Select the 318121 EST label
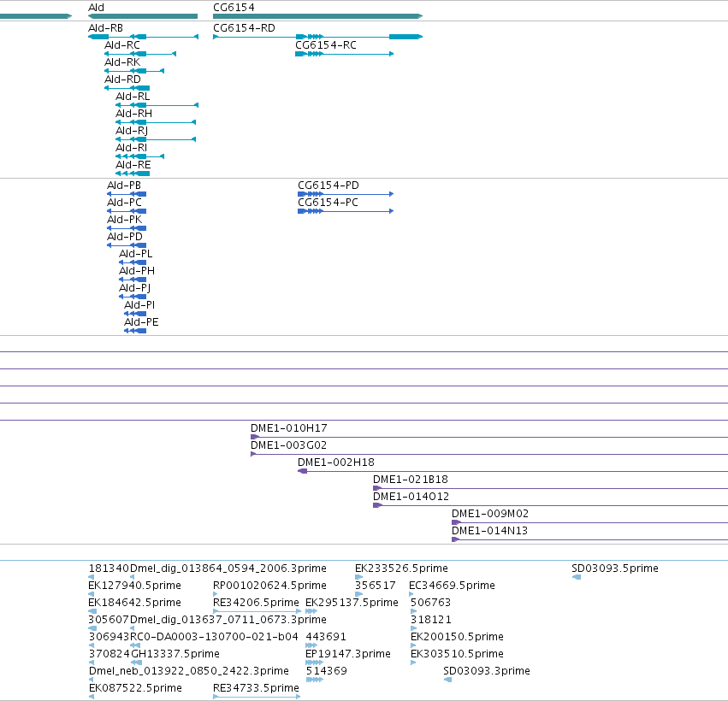Screen dimensions: 728x701 [431, 621]
